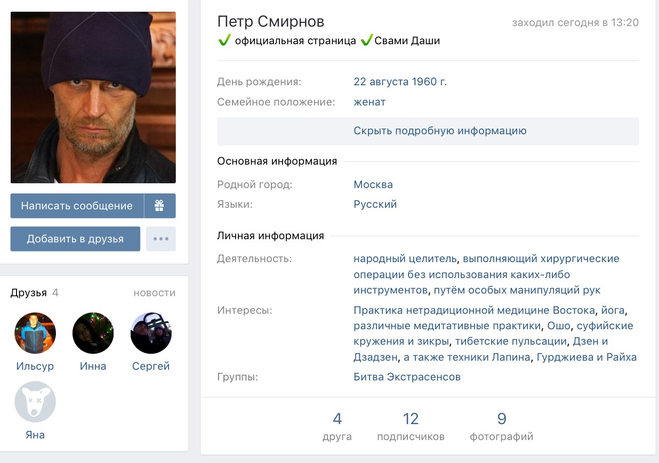Open Яна's deleted-profile dog avatar
This screenshot has width=659, height=463.
pos(35,402)
